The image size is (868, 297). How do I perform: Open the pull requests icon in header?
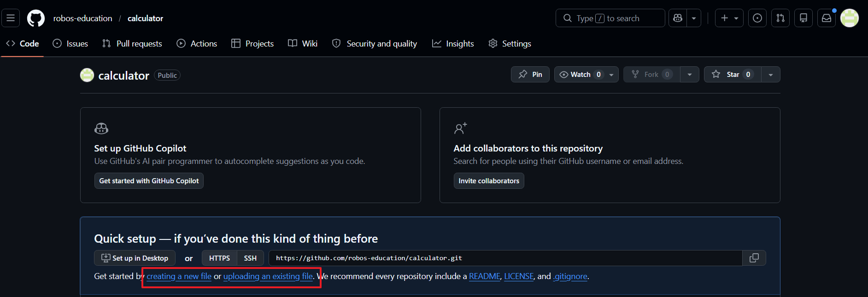pyautogui.click(x=780, y=18)
